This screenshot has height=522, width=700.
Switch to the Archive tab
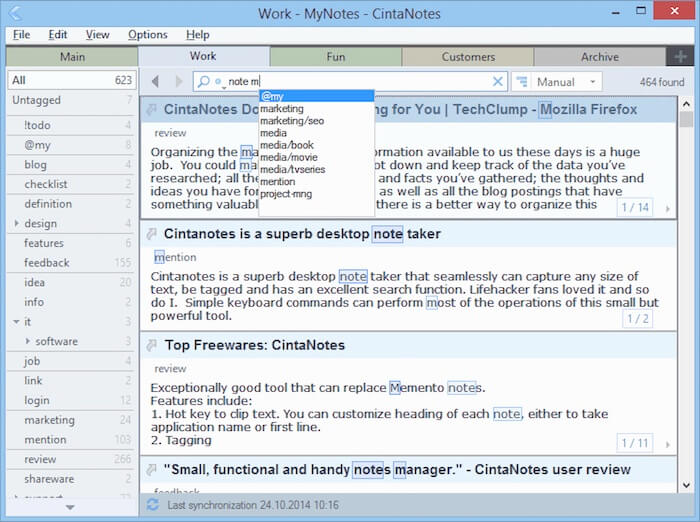[600, 57]
